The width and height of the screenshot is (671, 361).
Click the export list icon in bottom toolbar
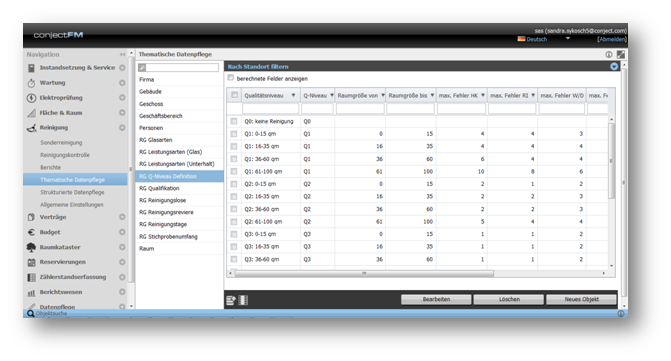point(231,300)
